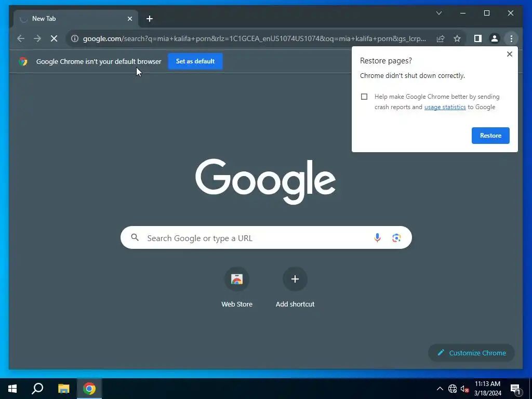Screen dimensions: 532x399
Task: Bookmark this tab with the star
Action: (457, 38)
